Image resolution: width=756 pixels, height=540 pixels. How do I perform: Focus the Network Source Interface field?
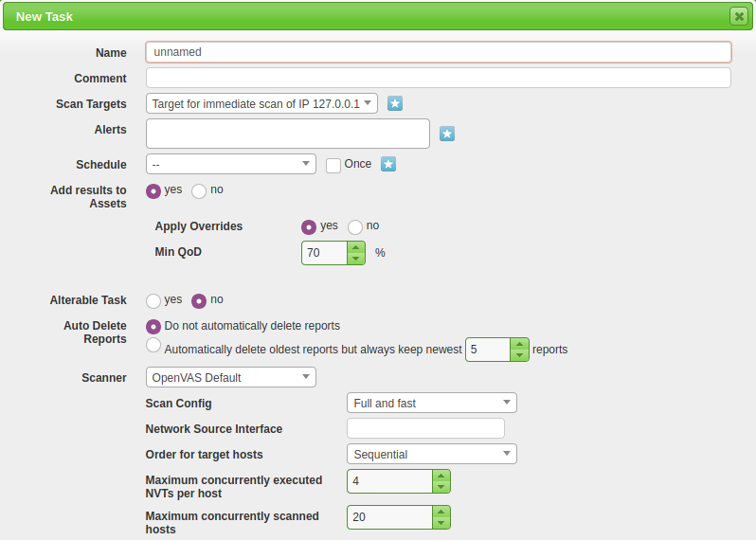coord(425,428)
